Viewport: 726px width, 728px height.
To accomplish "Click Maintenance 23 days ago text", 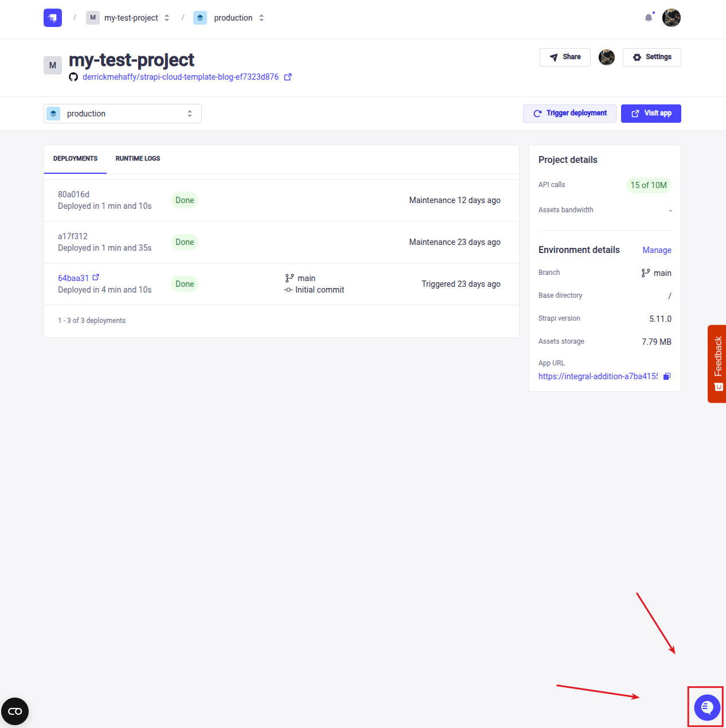I will (x=455, y=242).
